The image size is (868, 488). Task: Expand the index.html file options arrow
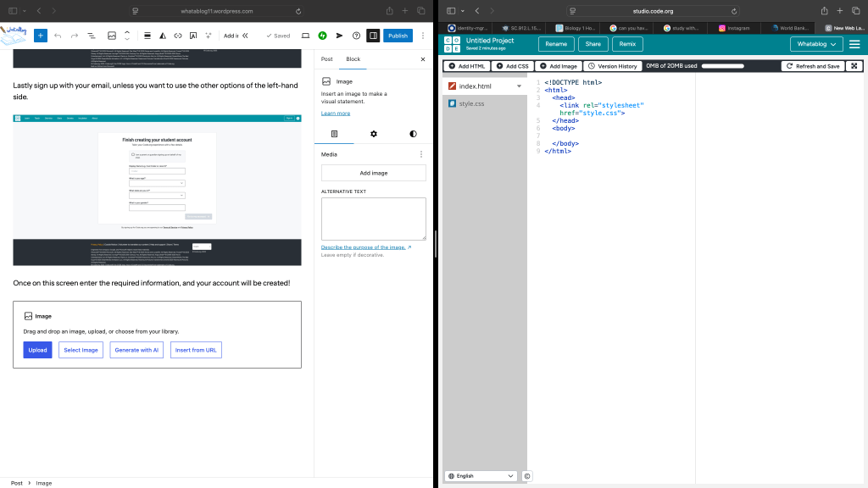[519, 86]
